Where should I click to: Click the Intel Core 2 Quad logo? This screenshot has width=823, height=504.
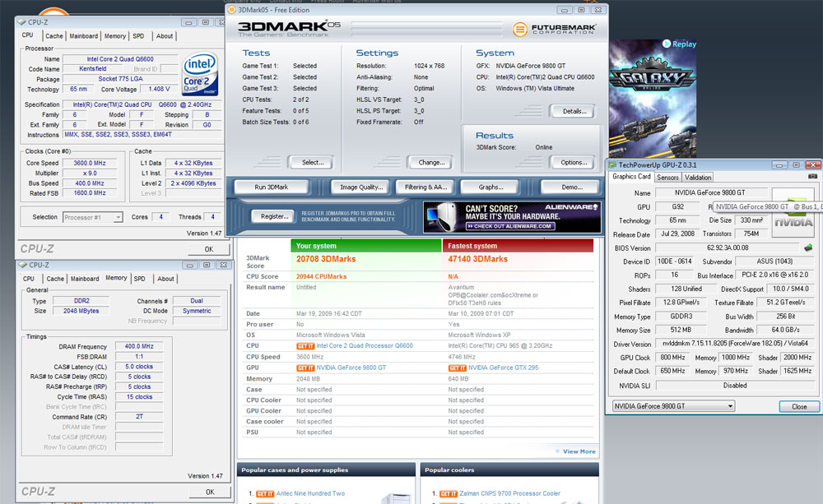(x=199, y=74)
